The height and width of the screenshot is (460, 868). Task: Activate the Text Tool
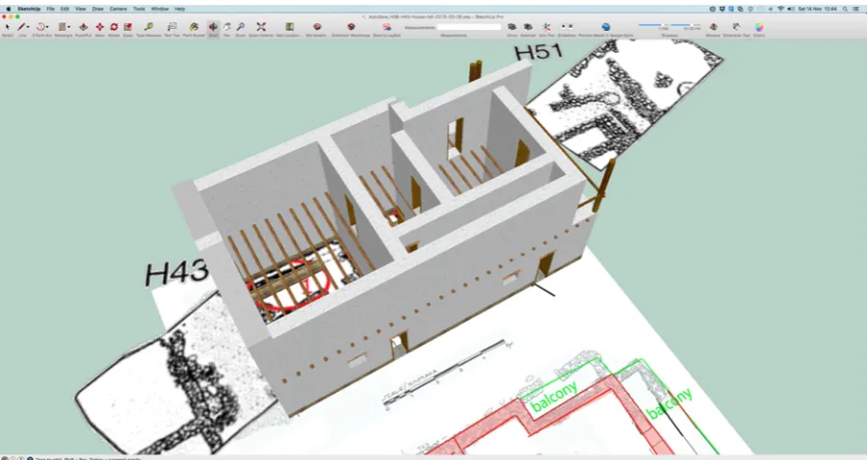(172, 27)
